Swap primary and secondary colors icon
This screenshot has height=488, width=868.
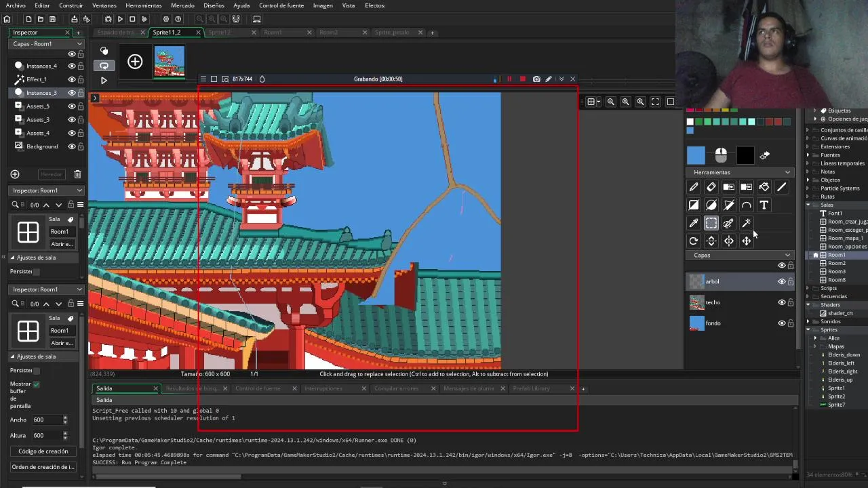click(764, 155)
